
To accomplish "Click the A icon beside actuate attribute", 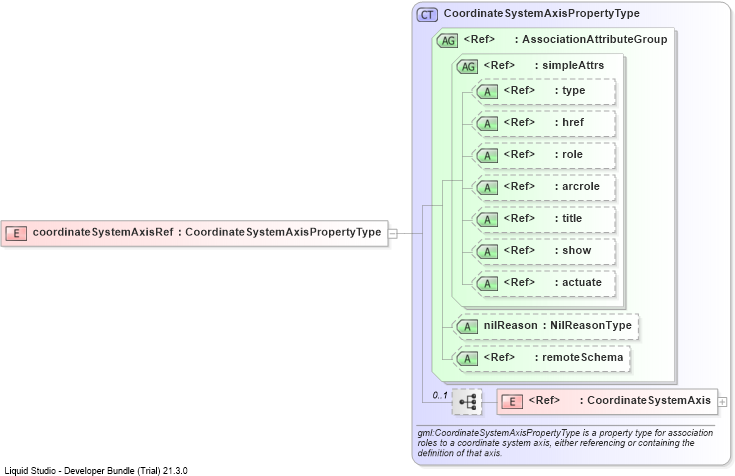I will (487, 283).
